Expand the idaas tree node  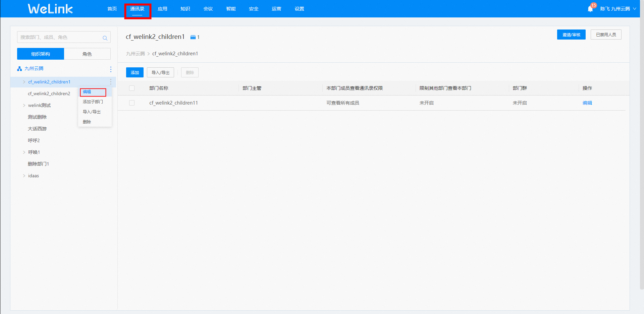click(24, 176)
